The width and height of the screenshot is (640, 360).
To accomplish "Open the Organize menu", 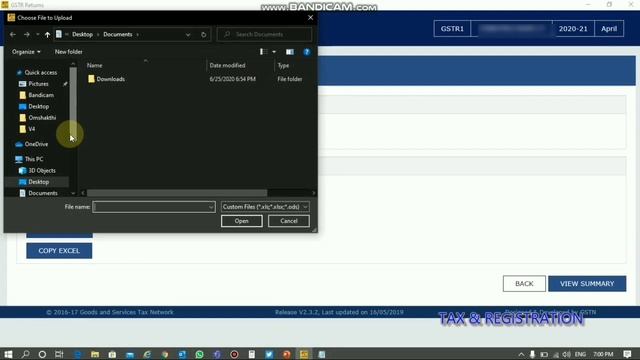I will (26, 52).
